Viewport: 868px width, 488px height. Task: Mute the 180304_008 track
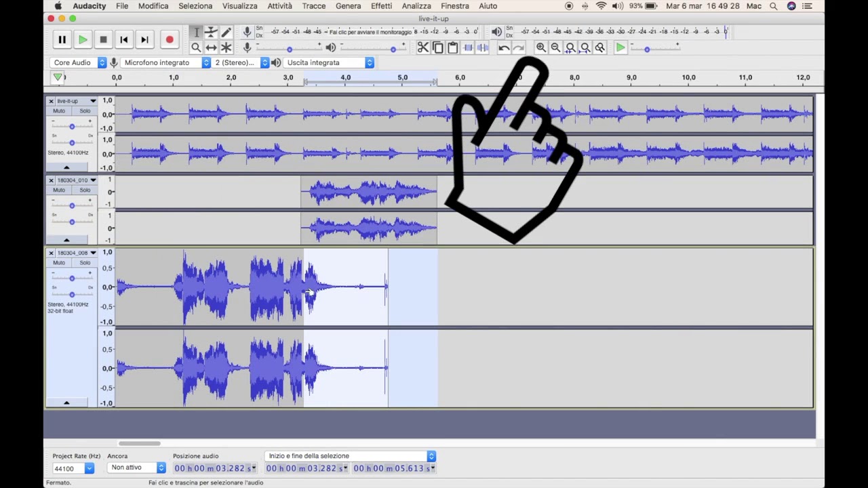pos(59,262)
